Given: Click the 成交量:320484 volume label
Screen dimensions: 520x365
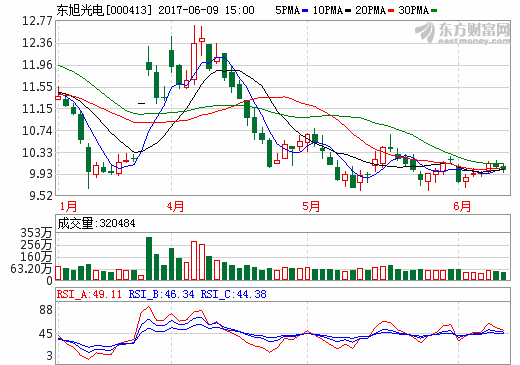Looking at the screenshot, I should 96,223.
